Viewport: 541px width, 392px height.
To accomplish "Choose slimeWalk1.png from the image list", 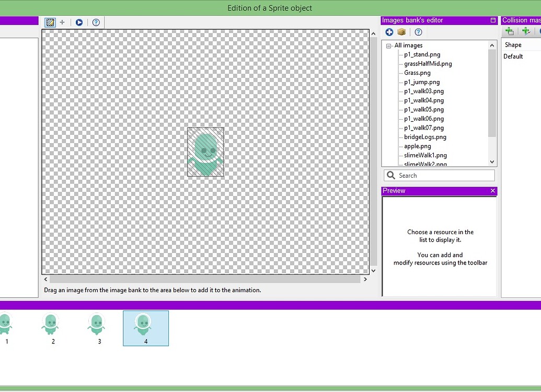I will click(x=426, y=155).
